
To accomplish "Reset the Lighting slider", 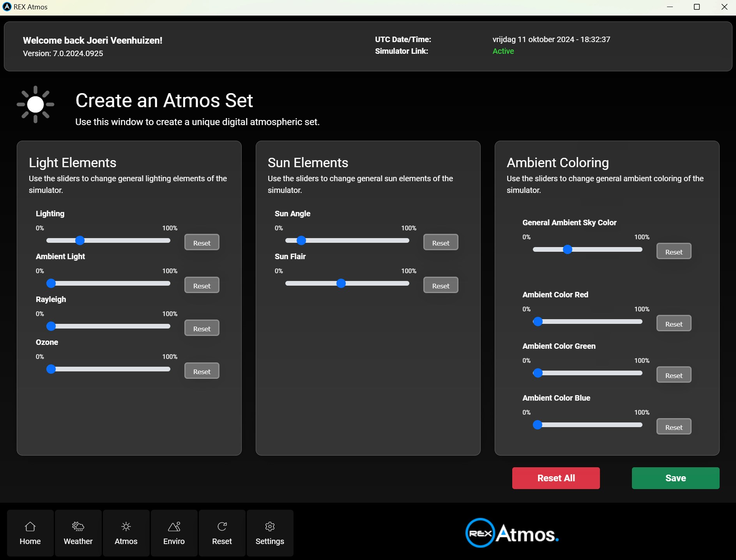I will (202, 242).
